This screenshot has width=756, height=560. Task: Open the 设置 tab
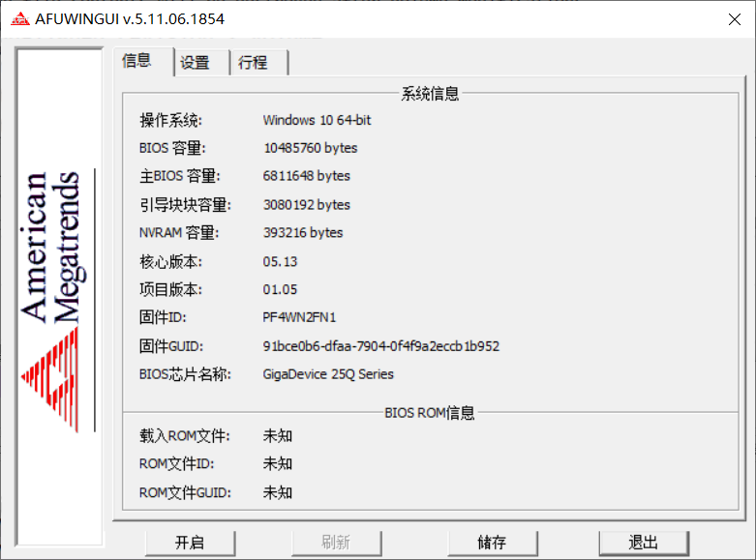pos(200,63)
